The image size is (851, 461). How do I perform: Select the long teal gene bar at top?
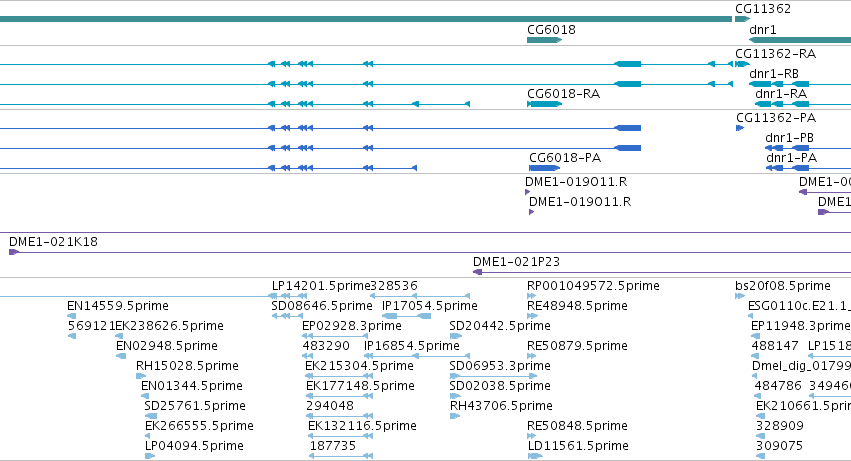coord(366,19)
